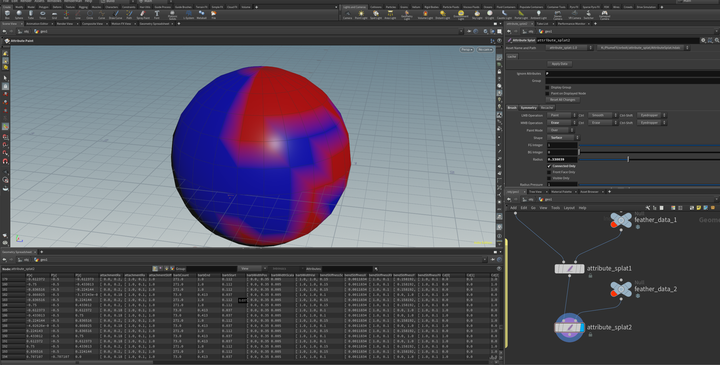Add an Ambient Light from the shelf
Image resolution: width=720 pixels, height=365 pixels.
click(539, 15)
